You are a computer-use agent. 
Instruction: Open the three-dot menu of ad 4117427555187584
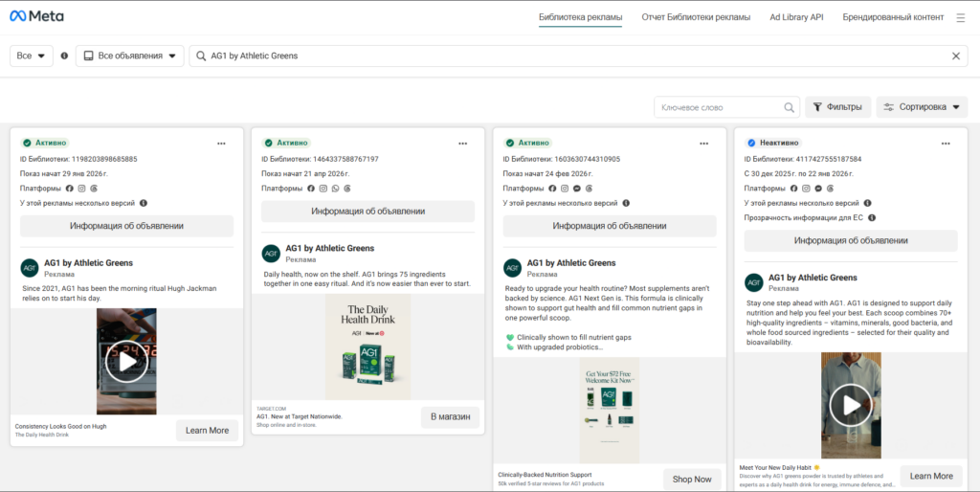tap(946, 144)
